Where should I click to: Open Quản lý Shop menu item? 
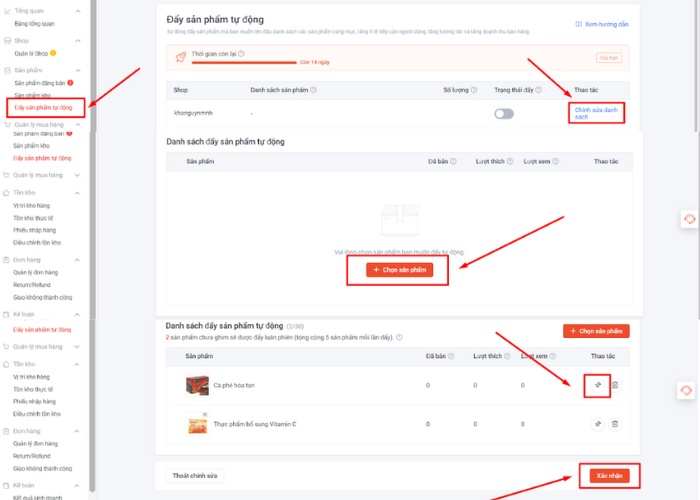pos(32,52)
